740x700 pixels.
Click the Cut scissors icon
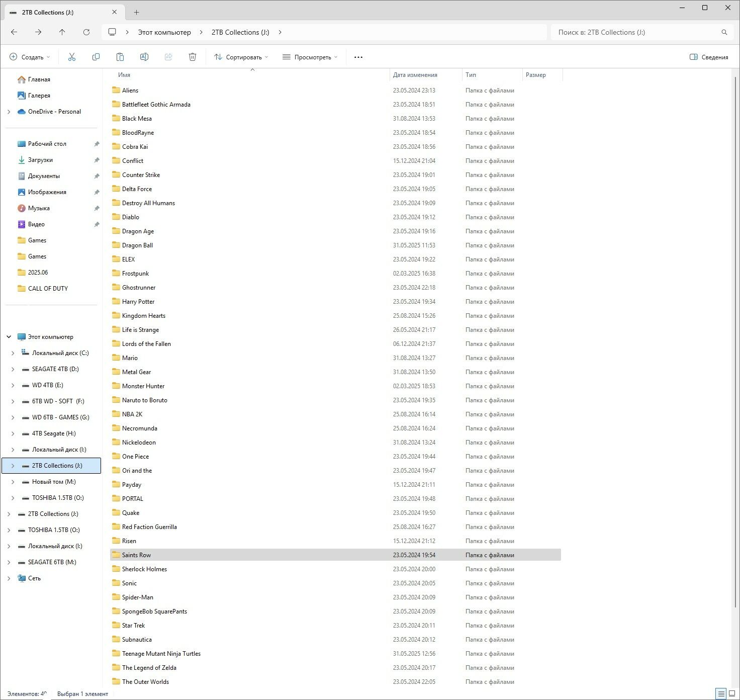pos(72,57)
